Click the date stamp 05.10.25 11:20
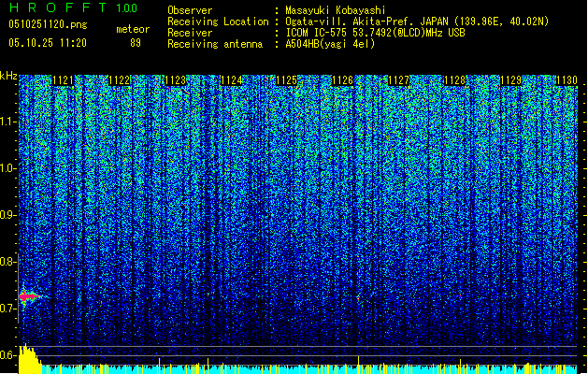This screenshot has height=374, width=588. tap(48, 43)
